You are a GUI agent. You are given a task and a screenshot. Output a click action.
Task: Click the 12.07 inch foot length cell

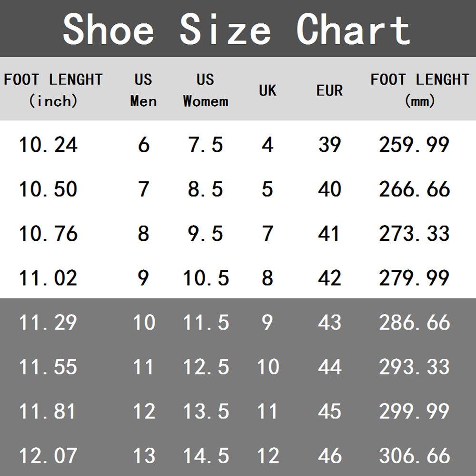click(x=48, y=456)
